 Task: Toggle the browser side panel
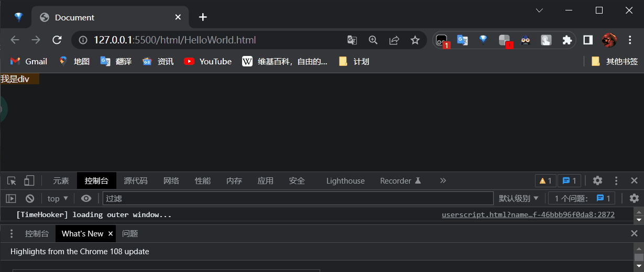click(x=588, y=40)
